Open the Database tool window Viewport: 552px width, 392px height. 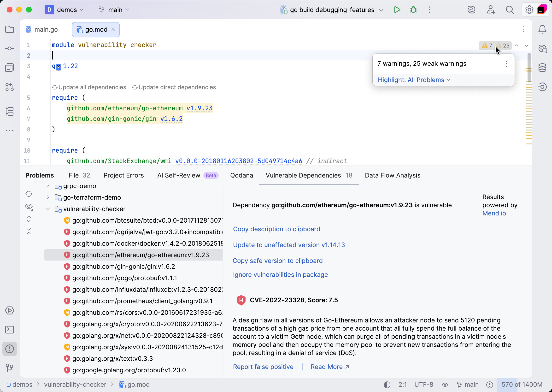pos(543,68)
